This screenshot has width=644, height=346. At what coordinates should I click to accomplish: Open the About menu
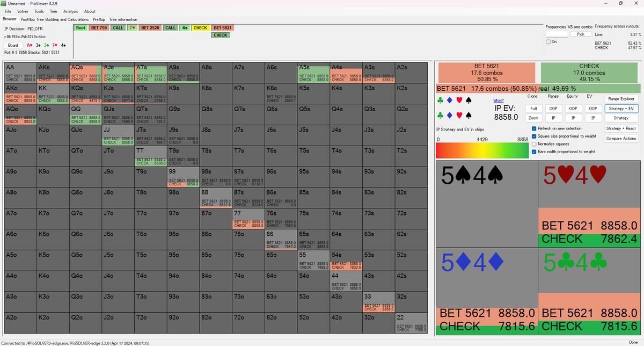[x=90, y=11]
